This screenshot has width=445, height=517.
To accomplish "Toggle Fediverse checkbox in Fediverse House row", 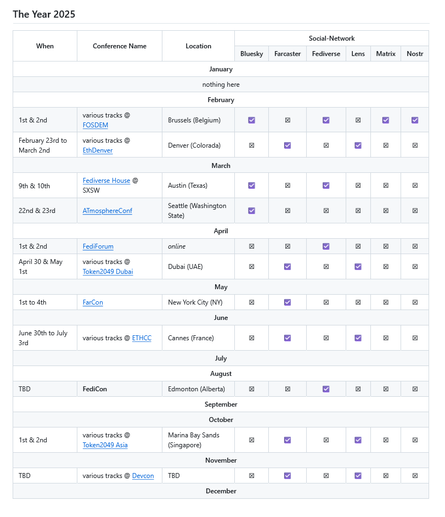I will tap(326, 185).
